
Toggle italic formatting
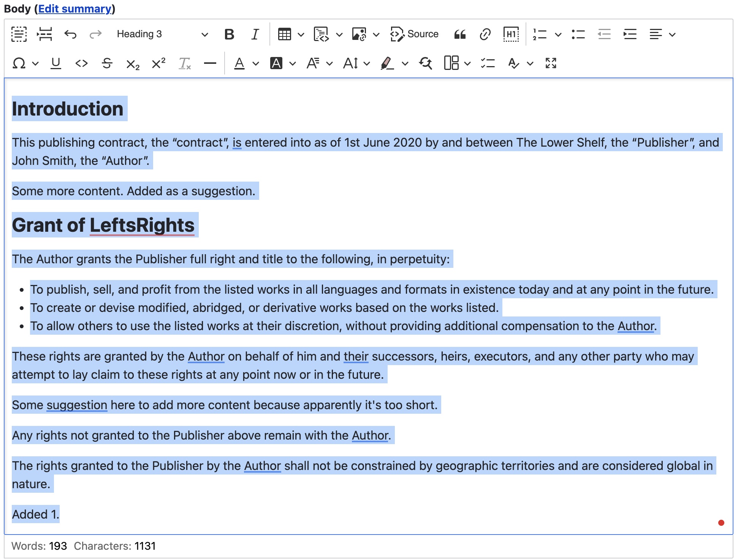click(255, 34)
